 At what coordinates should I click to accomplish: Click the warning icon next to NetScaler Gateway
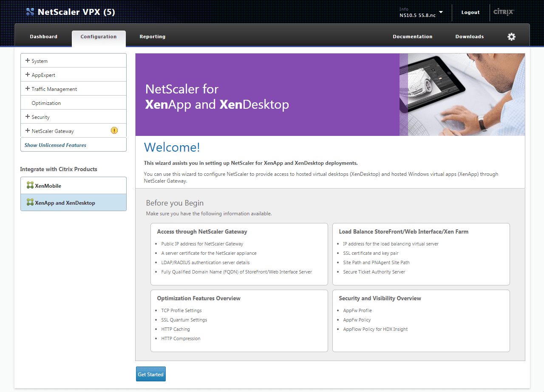coord(114,130)
